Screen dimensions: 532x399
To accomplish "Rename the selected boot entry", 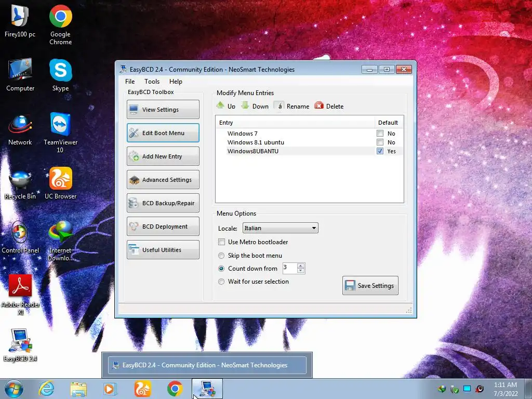I will pyautogui.click(x=292, y=106).
